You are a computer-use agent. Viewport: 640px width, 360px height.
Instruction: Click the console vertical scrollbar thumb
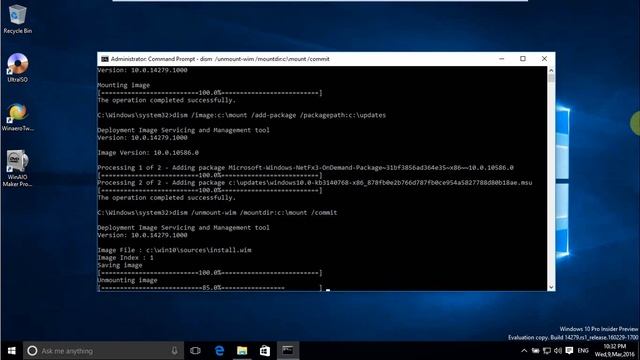(x=551, y=78)
